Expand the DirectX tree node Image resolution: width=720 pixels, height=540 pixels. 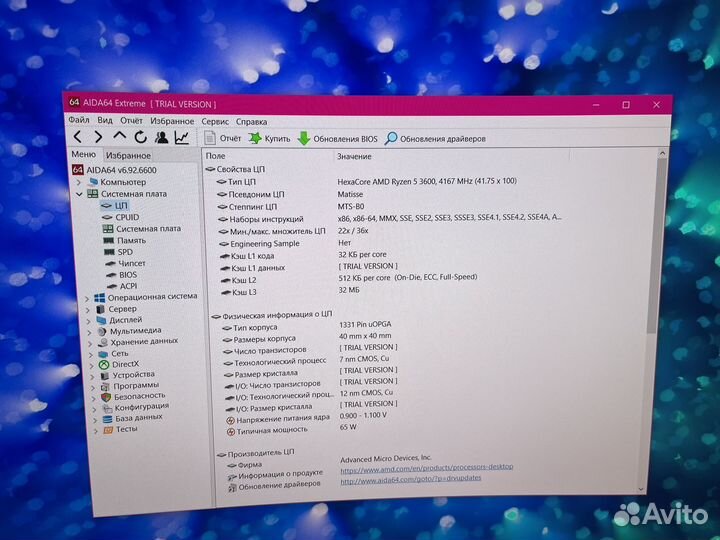click(x=92, y=366)
